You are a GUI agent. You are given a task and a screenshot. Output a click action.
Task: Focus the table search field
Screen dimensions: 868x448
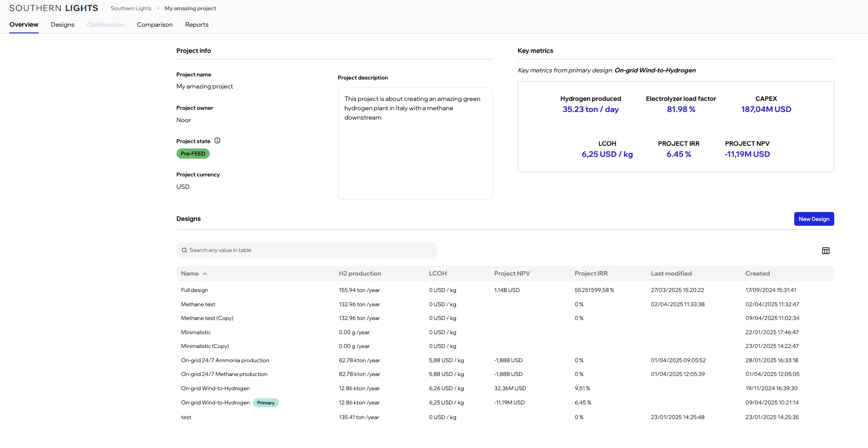307,250
